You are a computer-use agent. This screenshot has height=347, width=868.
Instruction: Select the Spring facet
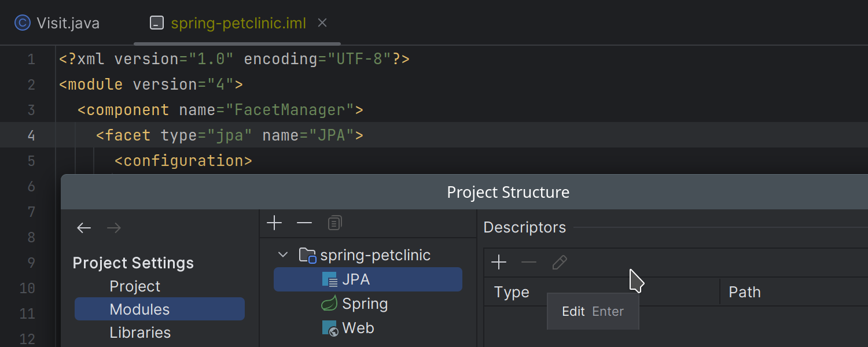click(365, 304)
